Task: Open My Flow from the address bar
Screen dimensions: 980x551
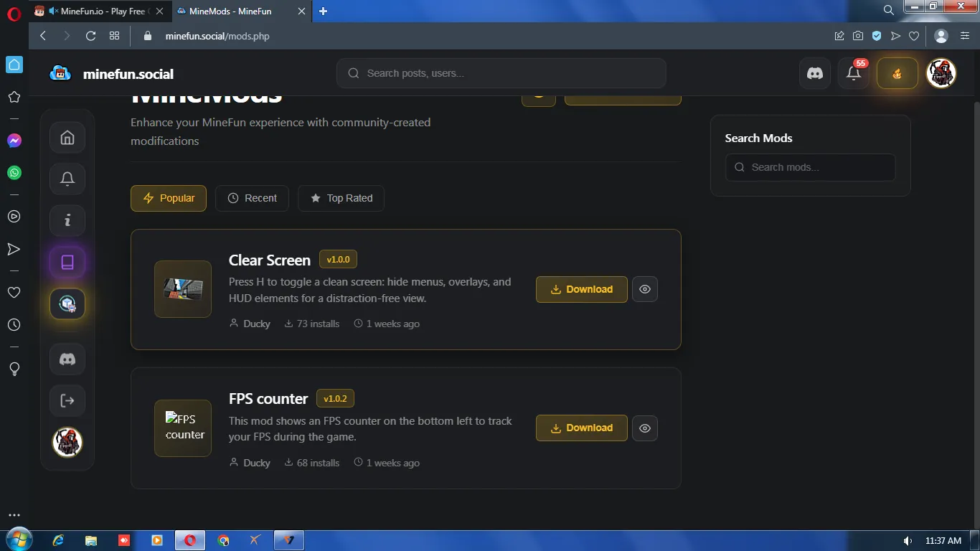Action: point(895,36)
